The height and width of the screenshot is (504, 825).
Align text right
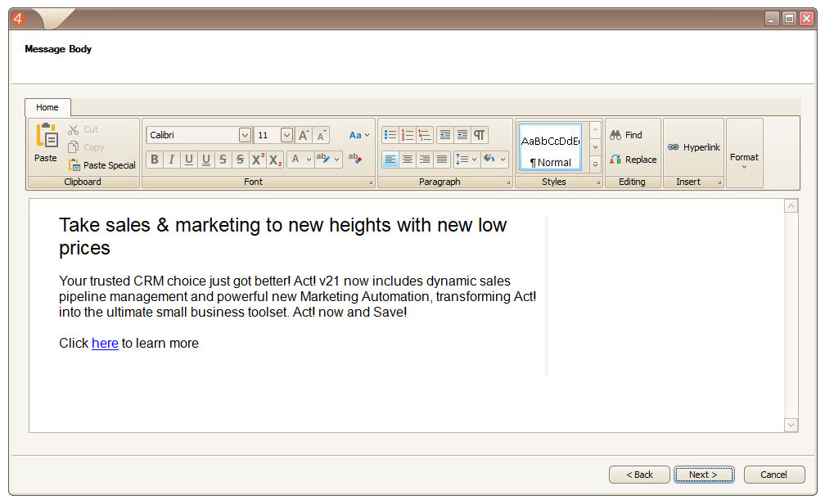425,159
